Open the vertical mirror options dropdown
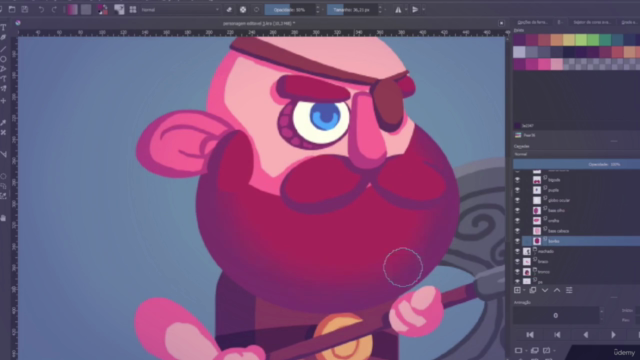This screenshot has width=640, height=360. tap(423, 9)
